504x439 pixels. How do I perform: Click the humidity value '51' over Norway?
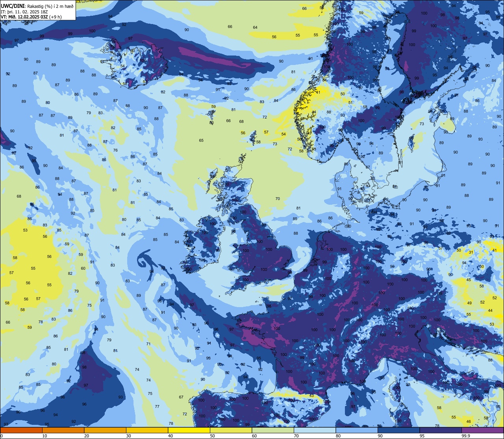click(350, 103)
